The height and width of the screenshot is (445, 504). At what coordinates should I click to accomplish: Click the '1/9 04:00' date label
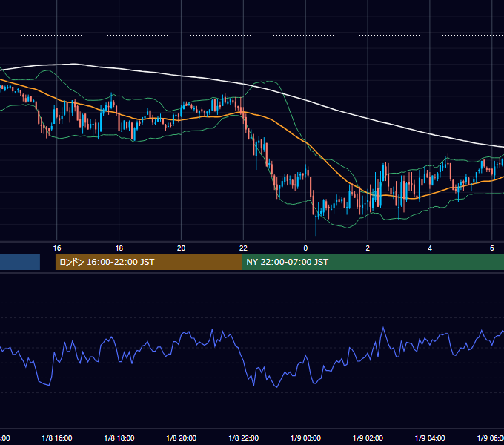point(430,438)
